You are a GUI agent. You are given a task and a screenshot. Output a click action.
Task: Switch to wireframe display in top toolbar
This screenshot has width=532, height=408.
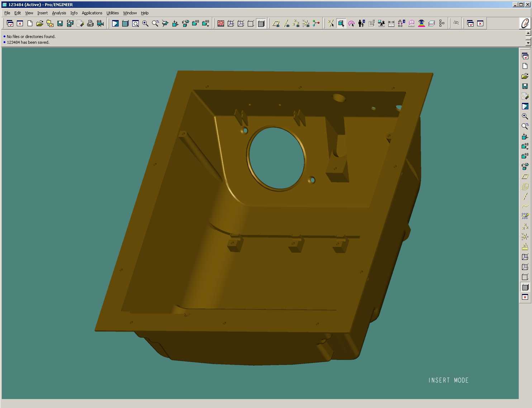click(x=231, y=24)
